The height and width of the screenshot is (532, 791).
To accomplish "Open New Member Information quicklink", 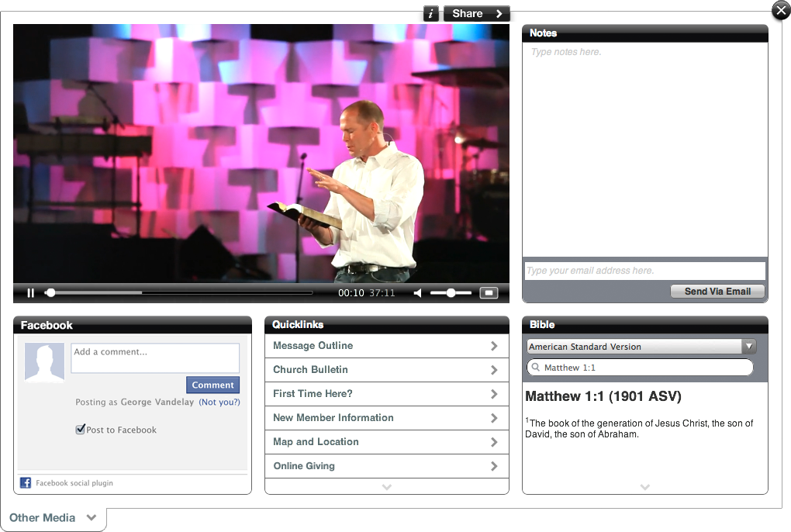I will [387, 418].
